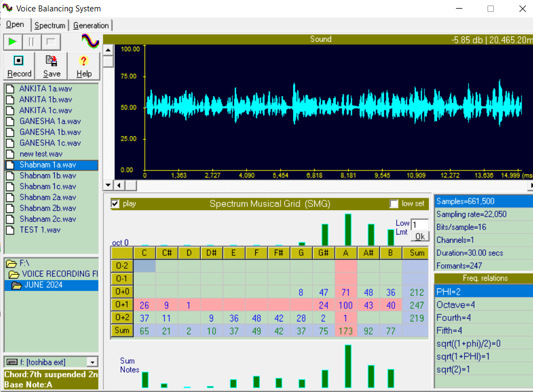Save the audio using the Save icon
This screenshot has height=392, width=533.
coord(51,61)
